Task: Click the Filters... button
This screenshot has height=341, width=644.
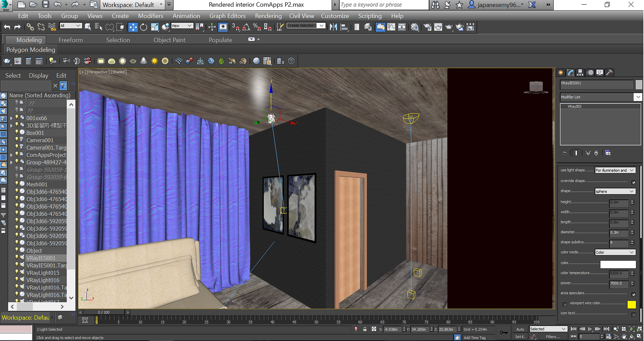Action: coord(553,337)
